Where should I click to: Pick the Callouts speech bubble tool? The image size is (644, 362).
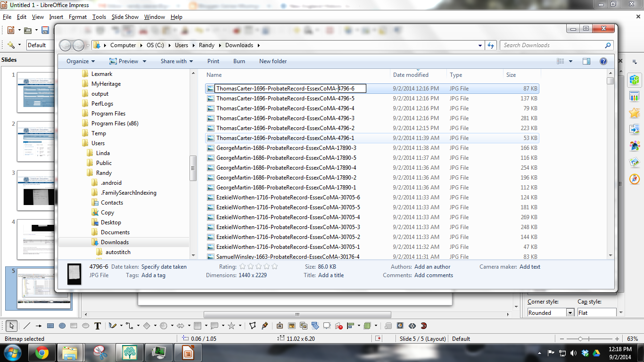pos(215,325)
